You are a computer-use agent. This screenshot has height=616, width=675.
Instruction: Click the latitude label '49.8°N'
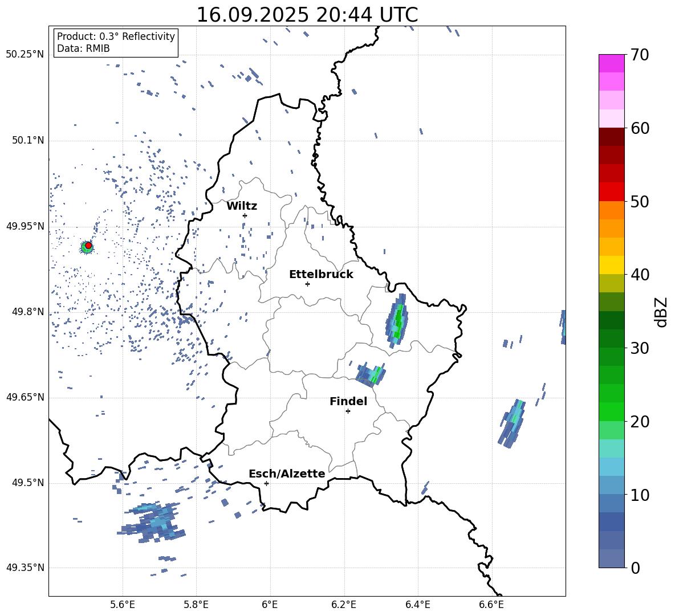point(27,312)
